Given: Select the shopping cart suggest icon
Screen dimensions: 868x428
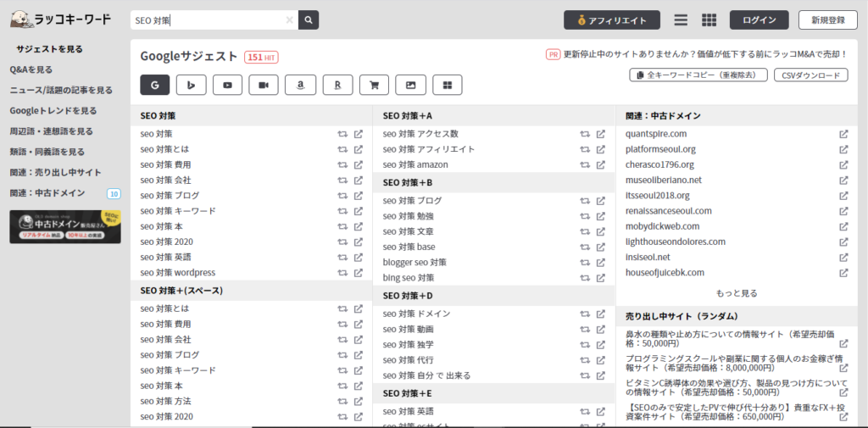Looking at the screenshot, I should coord(374,85).
